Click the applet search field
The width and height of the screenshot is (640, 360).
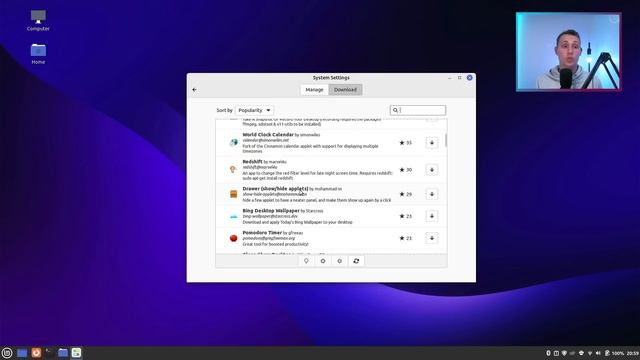418,110
